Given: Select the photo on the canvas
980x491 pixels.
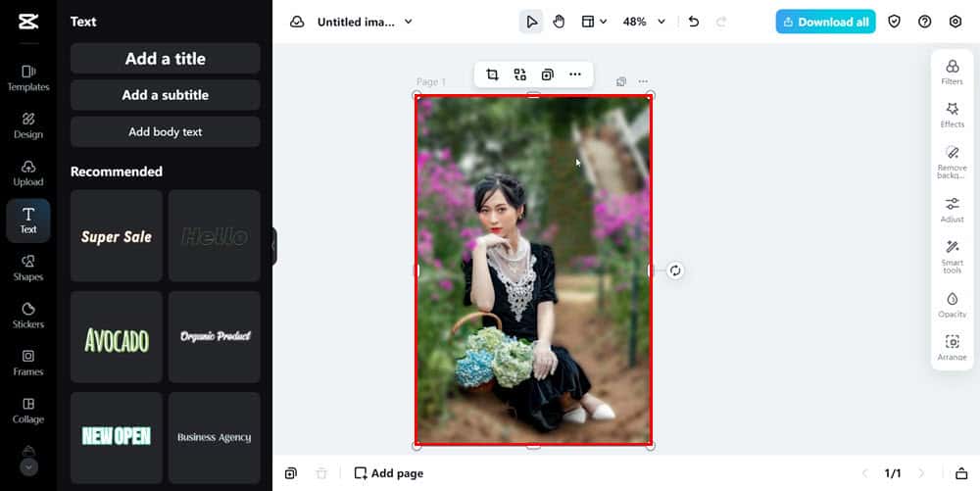Looking at the screenshot, I should pos(533,270).
